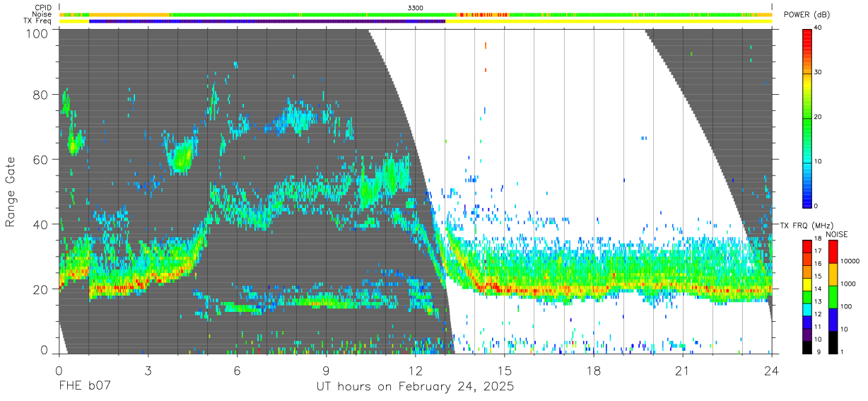Viewport: 868px width, 401px height.
Task: Click the 10000 label on noise scale
Action: click(849, 262)
